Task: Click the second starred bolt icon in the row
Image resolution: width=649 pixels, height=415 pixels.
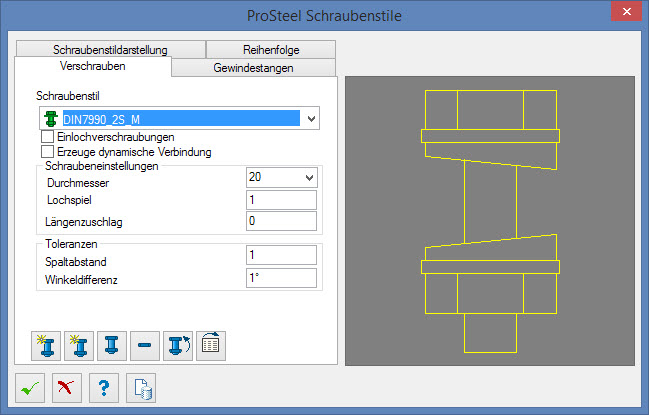Action: click(79, 345)
